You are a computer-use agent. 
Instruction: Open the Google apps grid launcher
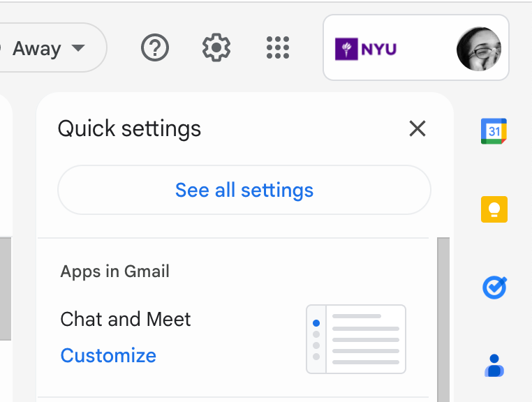coord(278,48)
